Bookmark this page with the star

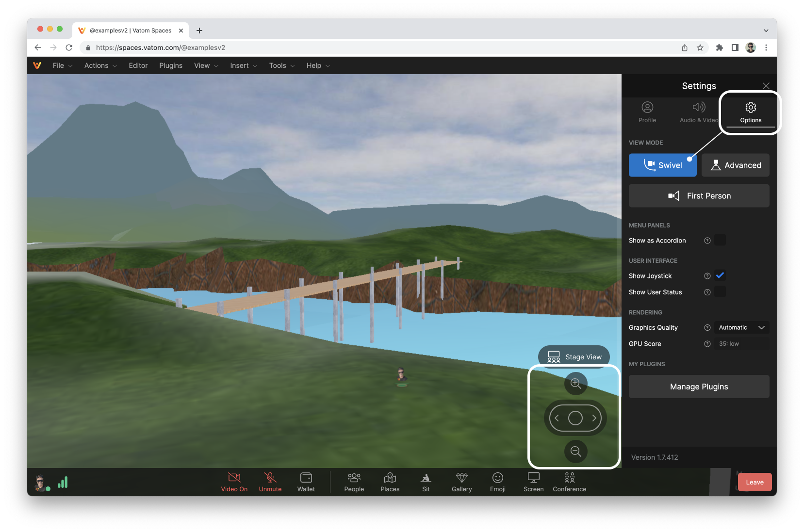pos(700,48)
